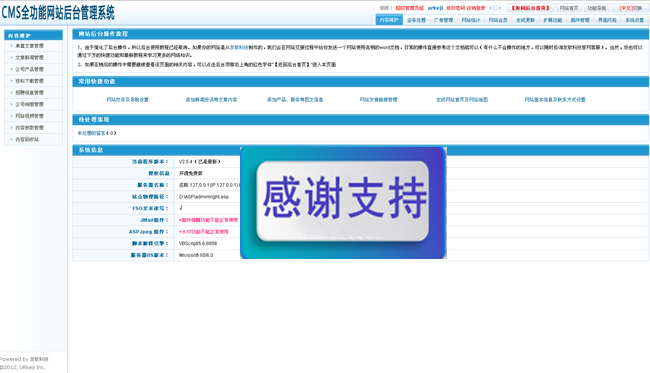Open 网站视频管理 sidebar item
The width and height of the screenshot is (650, 373).
pos(29,116)
